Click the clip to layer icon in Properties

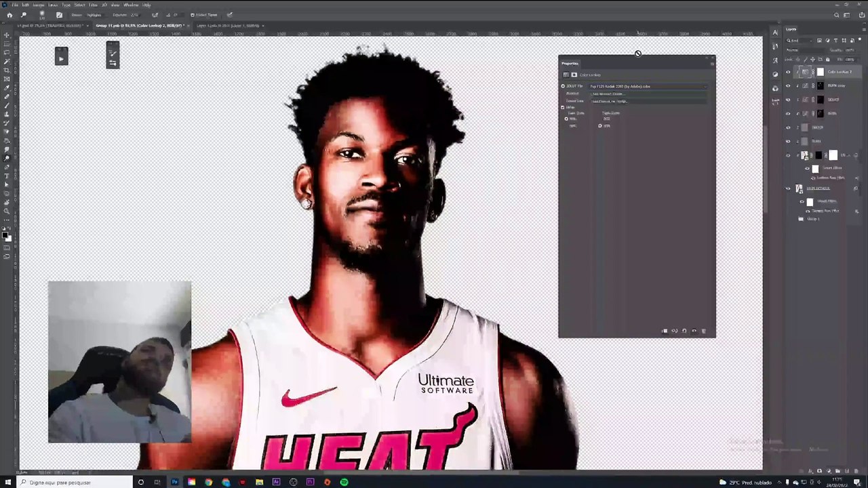click(x=665, y=331)
